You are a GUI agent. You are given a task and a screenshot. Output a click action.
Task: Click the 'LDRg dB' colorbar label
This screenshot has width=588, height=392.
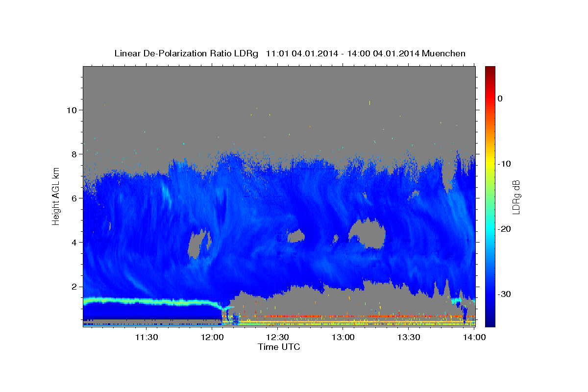point(516,197)
